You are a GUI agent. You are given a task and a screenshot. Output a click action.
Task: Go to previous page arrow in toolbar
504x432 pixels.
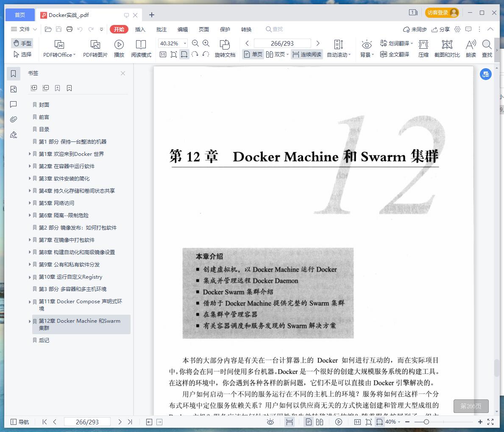point(247,43)
